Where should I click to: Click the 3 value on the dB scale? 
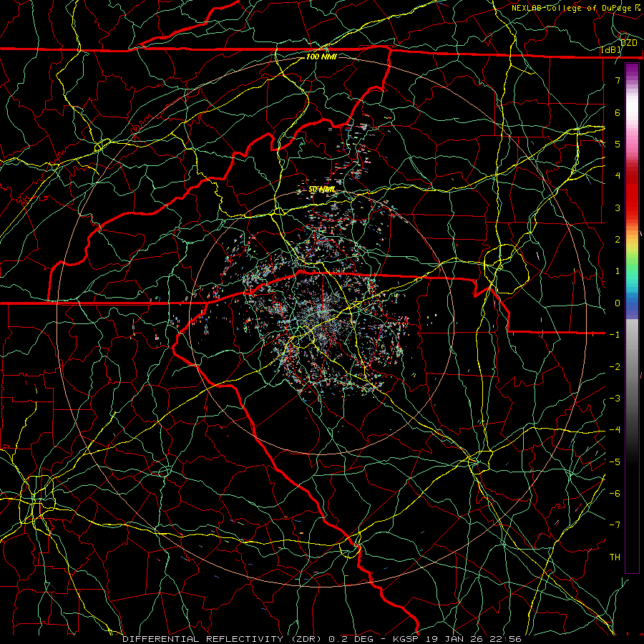[x=618, y=208]
